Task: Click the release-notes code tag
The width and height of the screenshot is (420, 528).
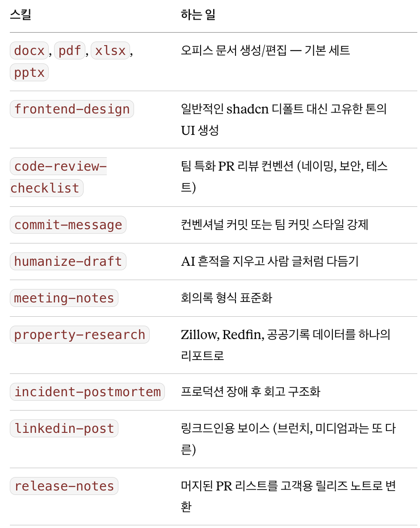Action: tap(64, 486)
